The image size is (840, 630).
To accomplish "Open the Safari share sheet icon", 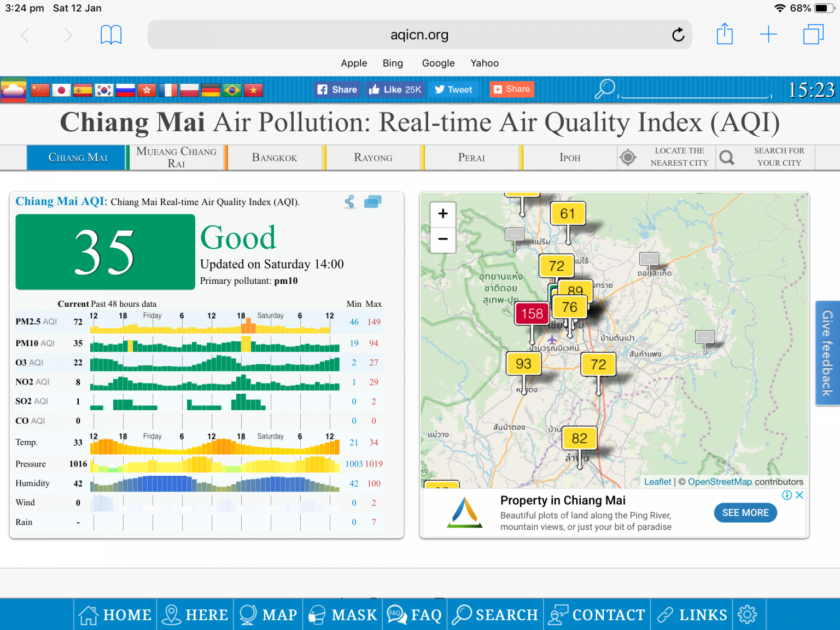I will click(725, 34).
